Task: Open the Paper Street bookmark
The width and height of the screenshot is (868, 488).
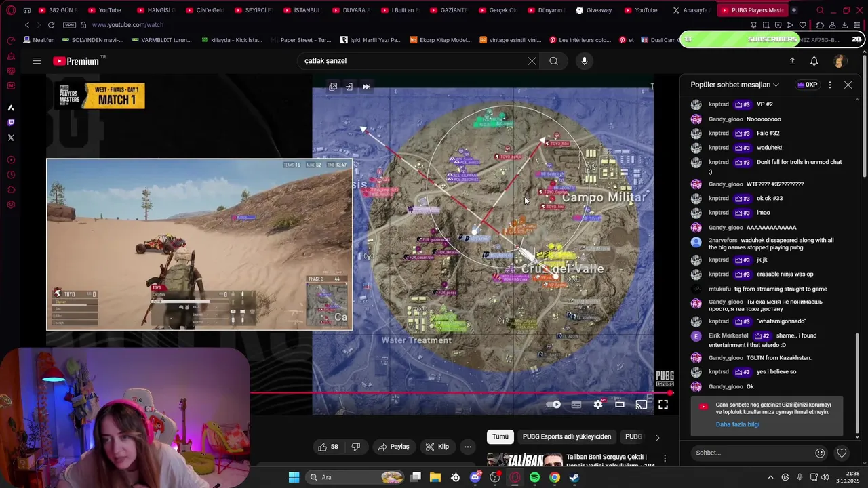Action: tap(301, 40)
